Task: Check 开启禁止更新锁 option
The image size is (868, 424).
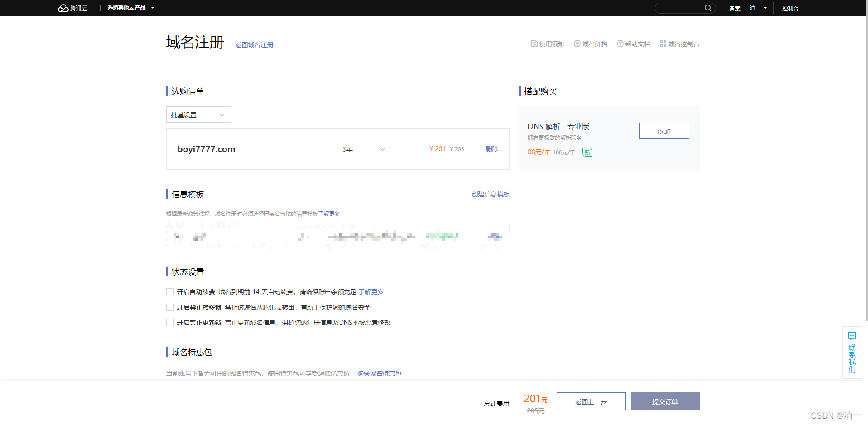Action: (x=170, y=323)
